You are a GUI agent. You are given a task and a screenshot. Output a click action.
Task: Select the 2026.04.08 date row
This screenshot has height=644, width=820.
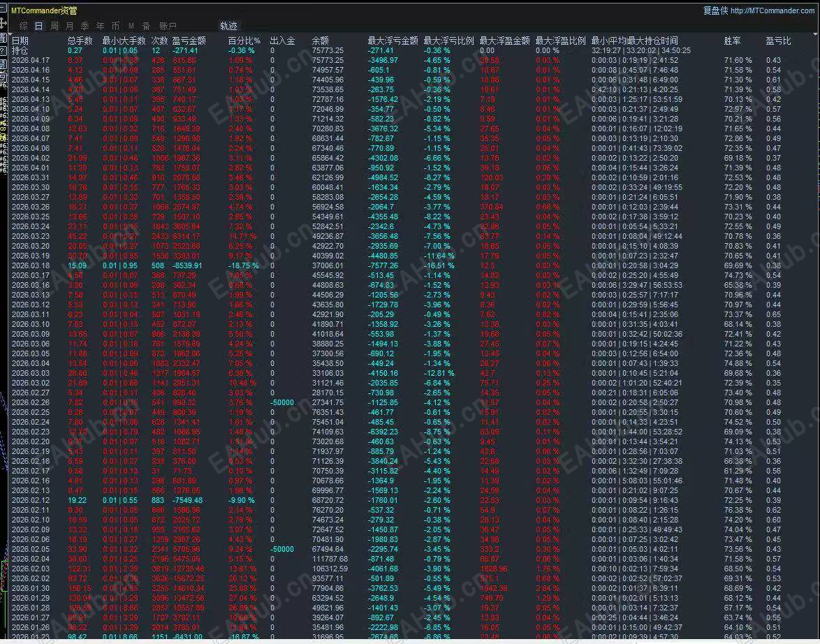31,129
